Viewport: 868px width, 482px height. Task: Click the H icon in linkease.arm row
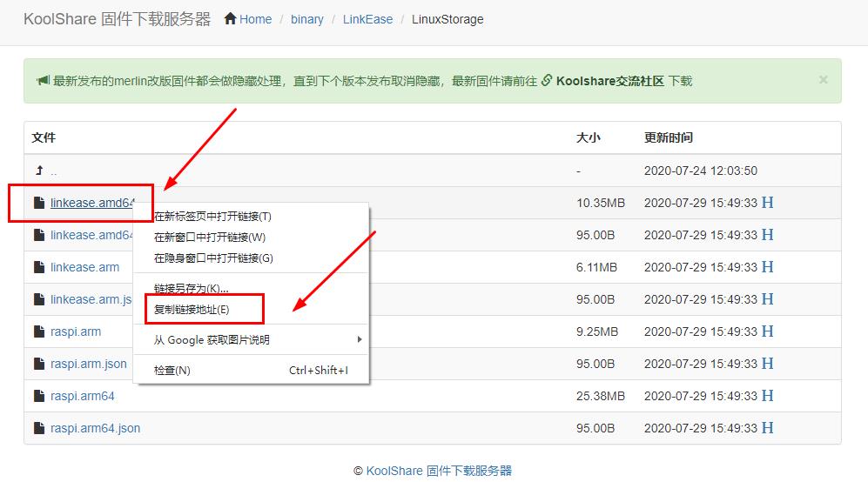[x=767, y=266]
